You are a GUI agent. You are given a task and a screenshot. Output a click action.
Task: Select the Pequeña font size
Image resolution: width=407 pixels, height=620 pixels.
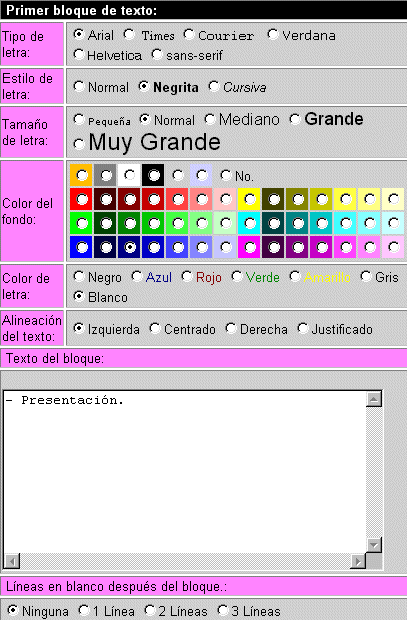click(79, 119)
